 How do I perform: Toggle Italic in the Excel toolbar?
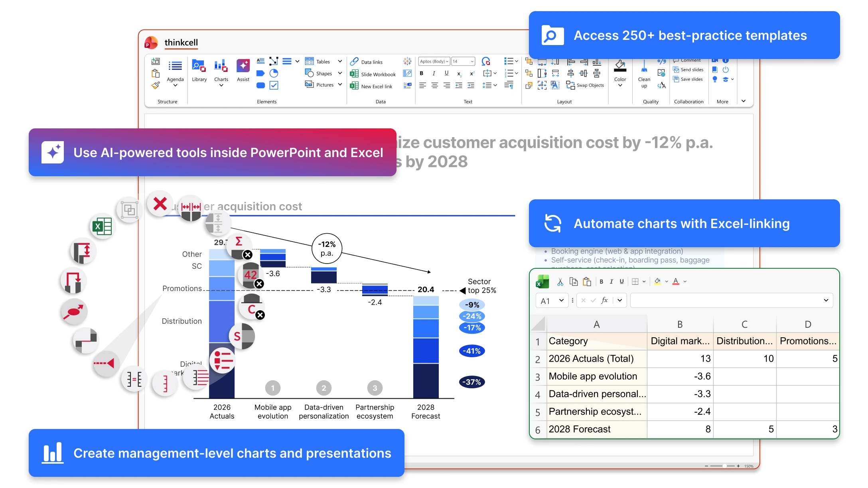[612, 282]
